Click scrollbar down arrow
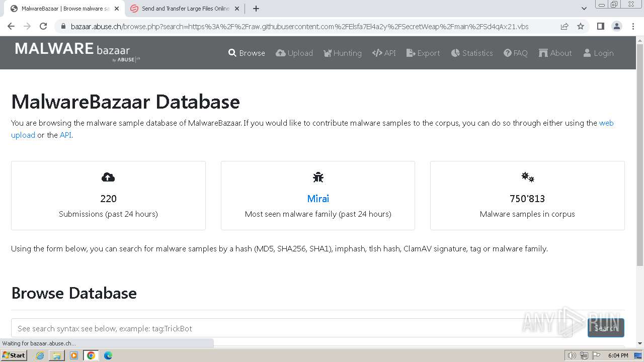 click(x=640, y=343)
